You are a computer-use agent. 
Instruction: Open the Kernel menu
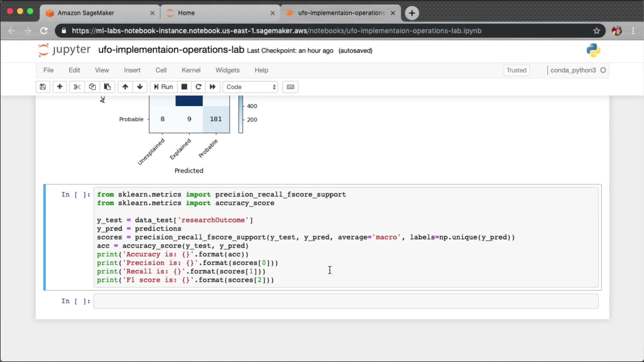pos(191,70)
